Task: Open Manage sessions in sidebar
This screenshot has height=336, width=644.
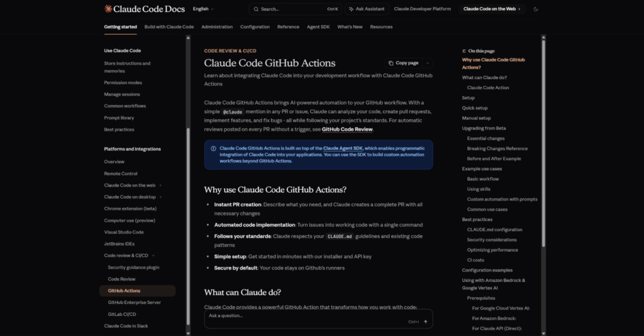Action: 121,94
